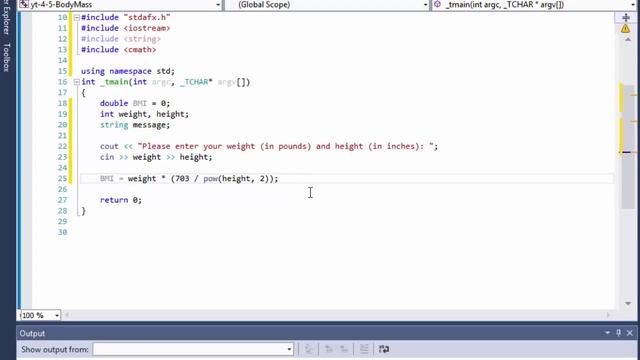Screen dimensions: 640x360
Task: Open the 100 % zoom level dropdown
Action: point(57,316)
